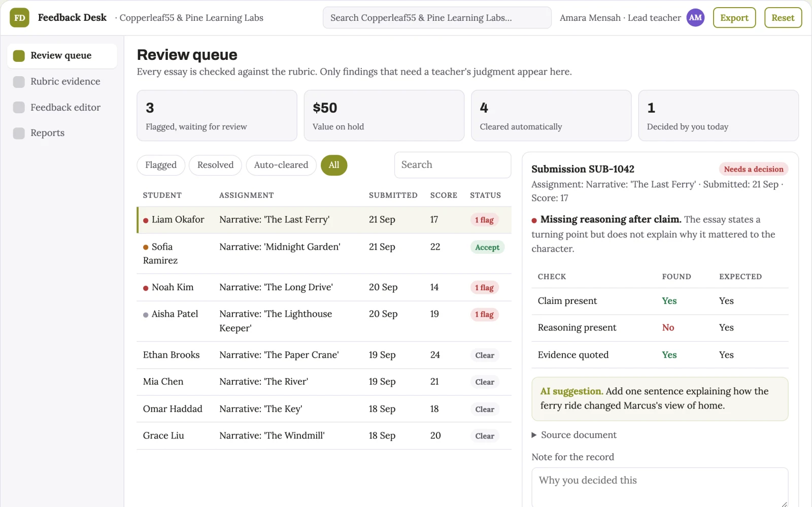Image resolution: width=812 pixels, height=507 pixels.
Task: Click the FD Feedback Desk logo icon
Action: (19, 18)
